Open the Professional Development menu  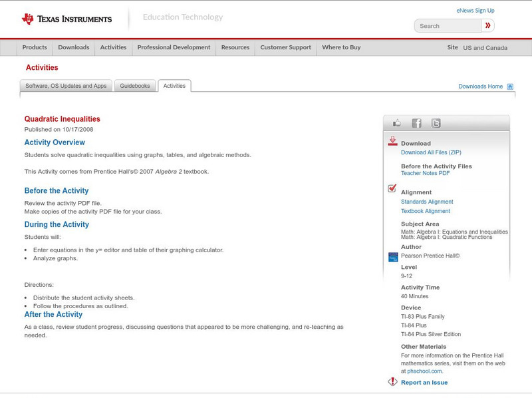174,48
